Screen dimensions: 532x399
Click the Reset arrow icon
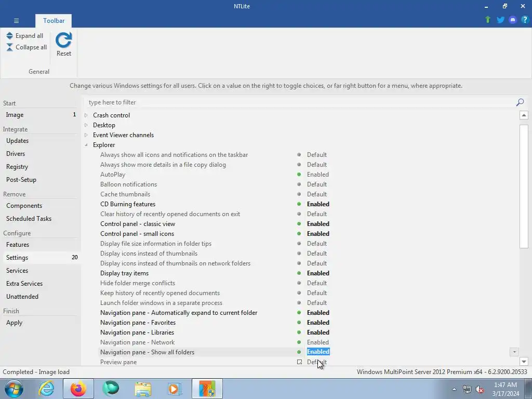(x=64, y=40)
